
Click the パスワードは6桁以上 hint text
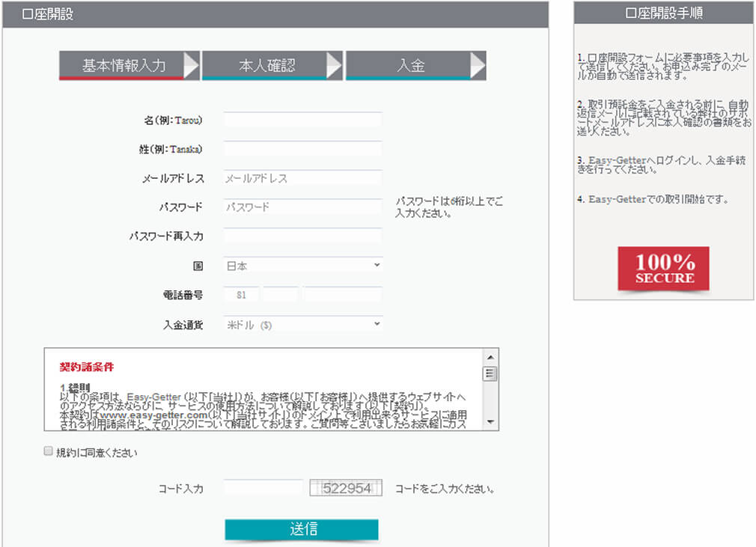pyautogui.click(x=449, y=207)
